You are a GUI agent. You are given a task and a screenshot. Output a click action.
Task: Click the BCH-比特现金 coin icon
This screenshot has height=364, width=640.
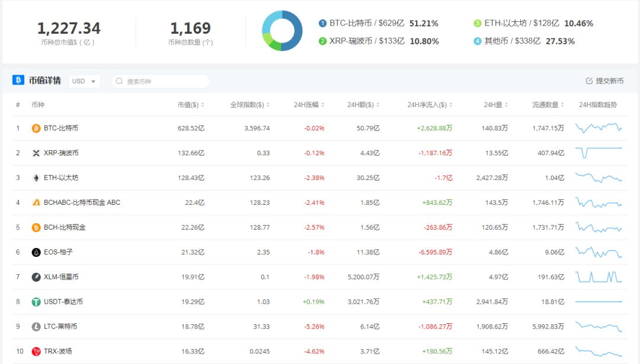pos(36,227)
